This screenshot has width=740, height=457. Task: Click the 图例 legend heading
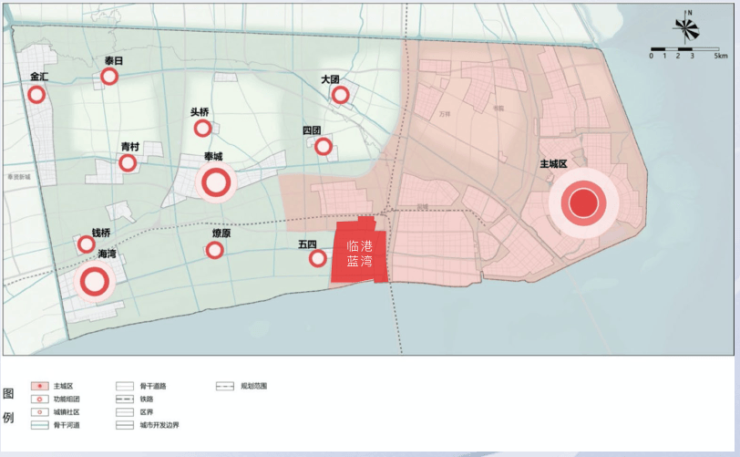(x=8, y=406)
